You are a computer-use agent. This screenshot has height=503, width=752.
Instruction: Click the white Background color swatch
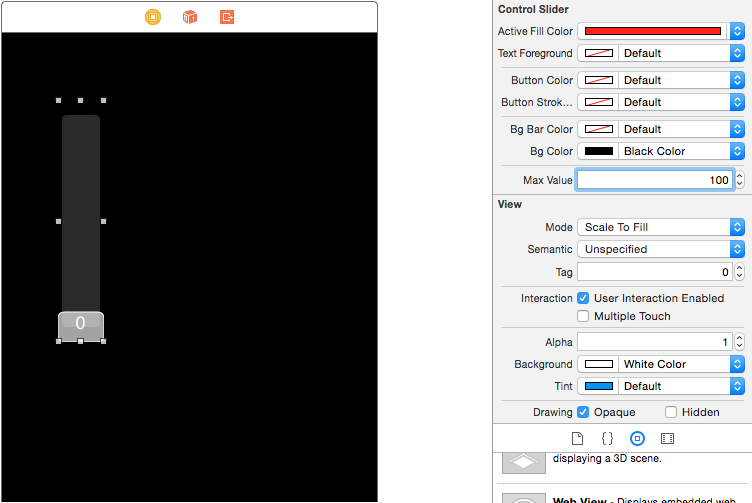[x=599, y=364]
